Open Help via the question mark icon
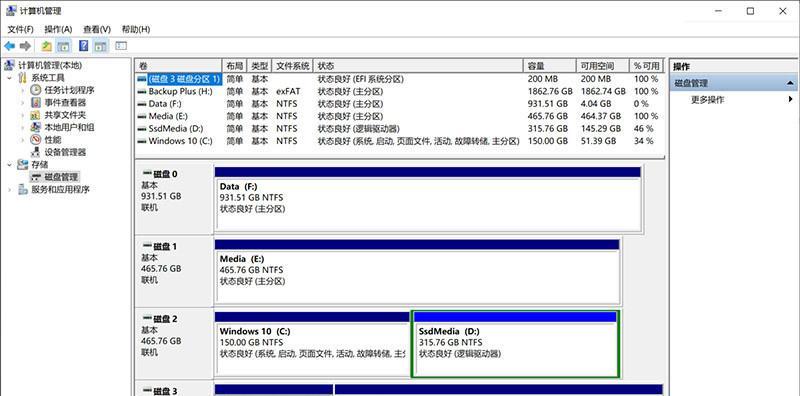This screenshot has width=800, height=396. click(84, 46)
